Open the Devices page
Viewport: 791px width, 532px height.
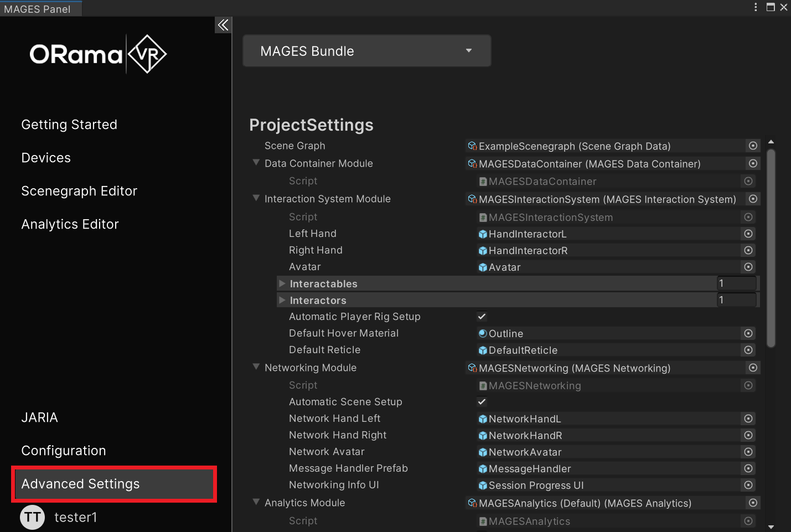[46, 158]
